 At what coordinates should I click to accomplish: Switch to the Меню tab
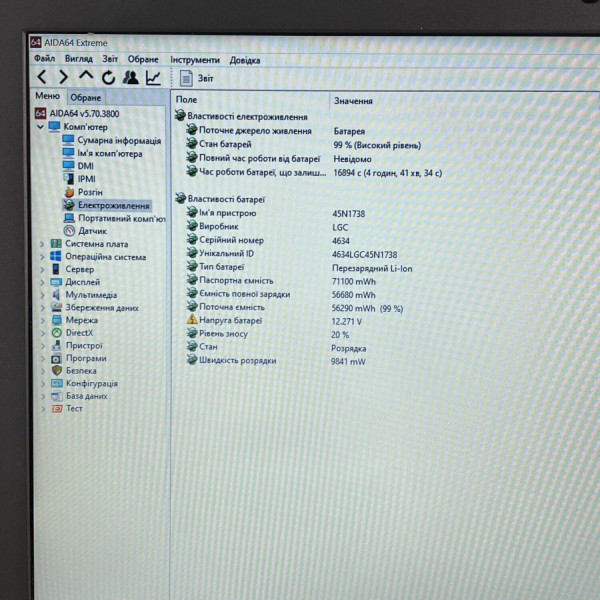click(x=47, y=96)
